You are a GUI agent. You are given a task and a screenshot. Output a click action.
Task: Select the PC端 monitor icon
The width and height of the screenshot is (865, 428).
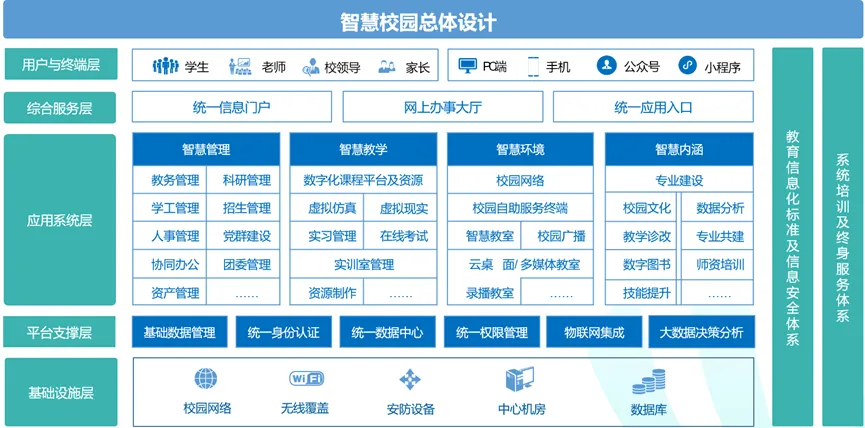pos(468,66)
